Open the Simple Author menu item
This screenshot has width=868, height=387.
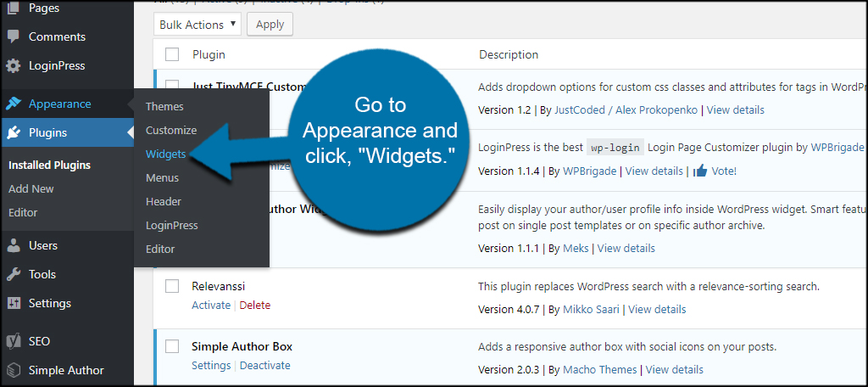click(x=67, y=370)
